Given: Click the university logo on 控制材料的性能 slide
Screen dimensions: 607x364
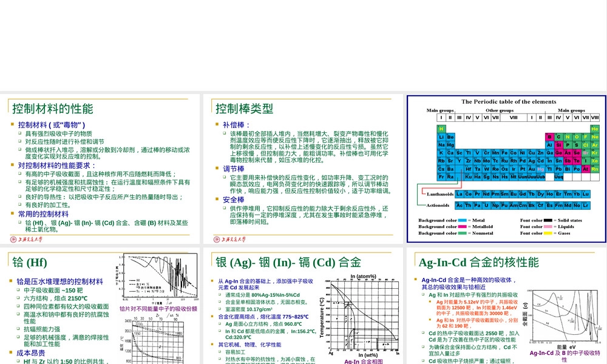Looking at the screenshot, I should point(26,240).
